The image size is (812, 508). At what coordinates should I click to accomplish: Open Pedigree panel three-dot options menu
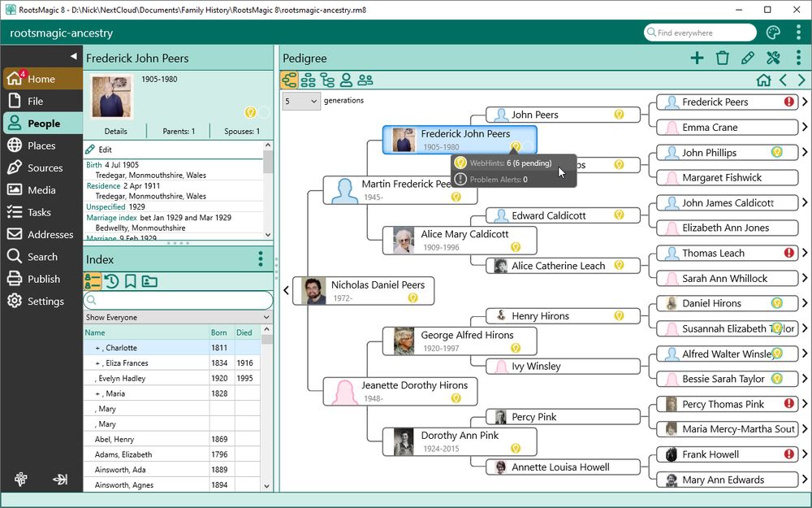[x=798, y=58]
